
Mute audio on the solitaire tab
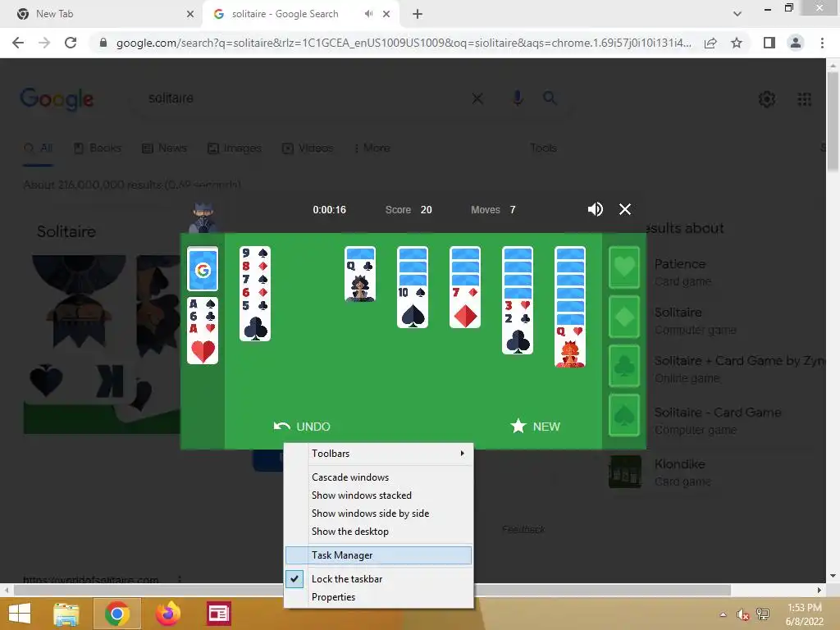coord(368,14)
